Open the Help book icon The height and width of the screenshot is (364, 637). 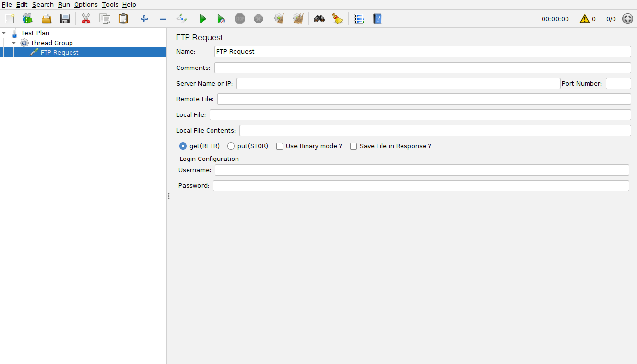pyautogui.click(x=377, y=19)
